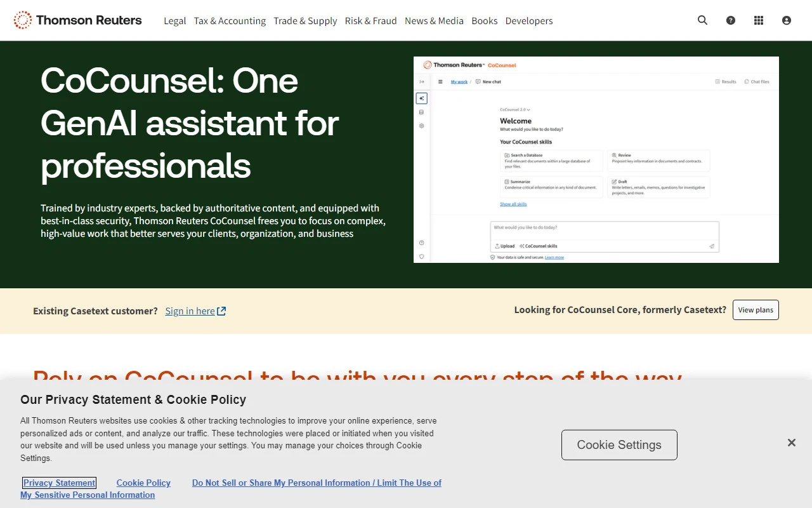The image size is (812, 508).
Task: Dismiss the cookie banner with the X
Action: pos(792,443)
